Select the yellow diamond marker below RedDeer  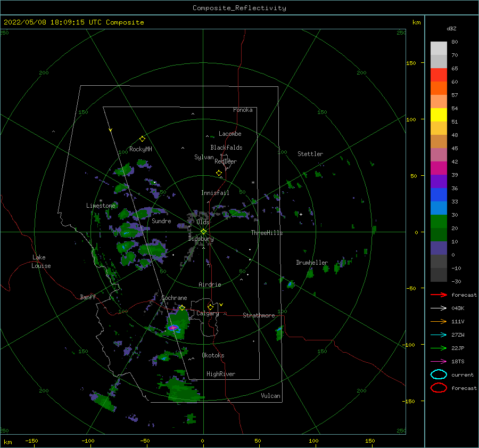(x=219, y=173)
